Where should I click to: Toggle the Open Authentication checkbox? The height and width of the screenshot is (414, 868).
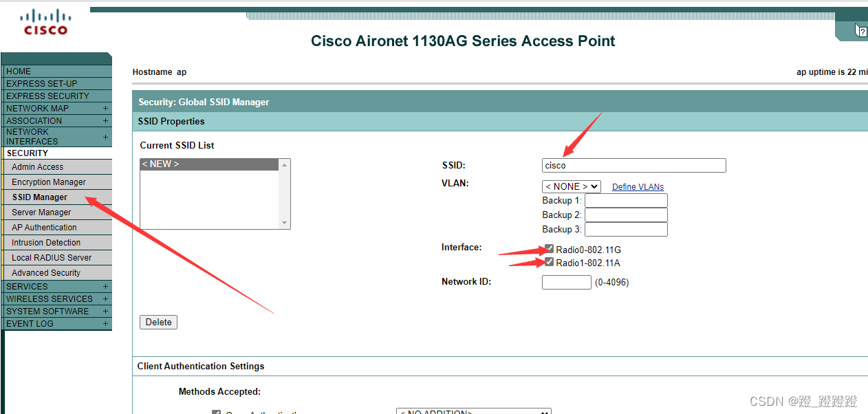pos(216,412)
